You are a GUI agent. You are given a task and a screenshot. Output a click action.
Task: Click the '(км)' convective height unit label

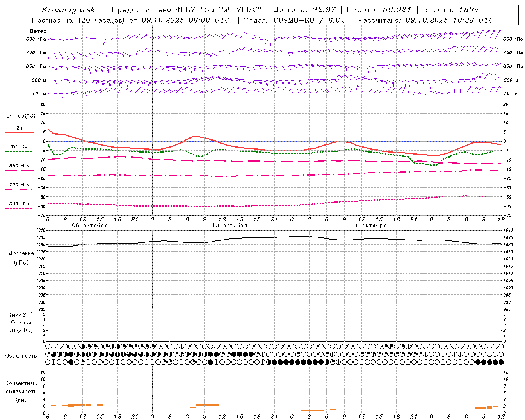(21, 399)
